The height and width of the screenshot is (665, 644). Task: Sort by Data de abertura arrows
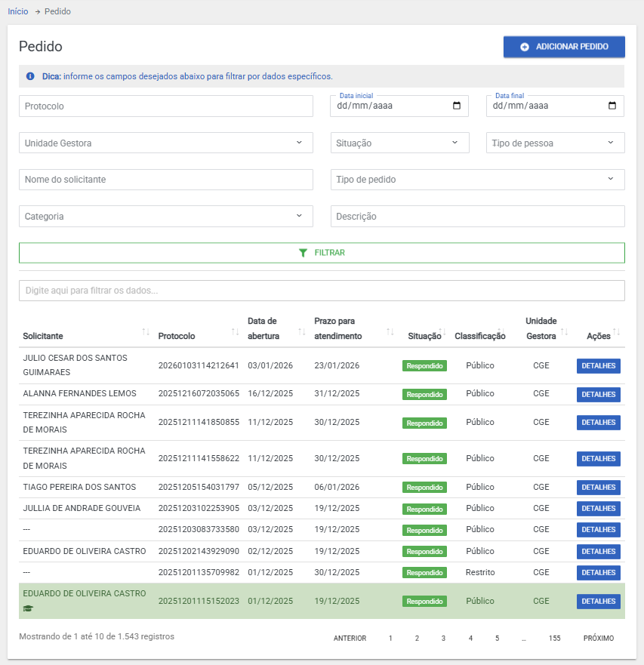(x=302, y=332)
